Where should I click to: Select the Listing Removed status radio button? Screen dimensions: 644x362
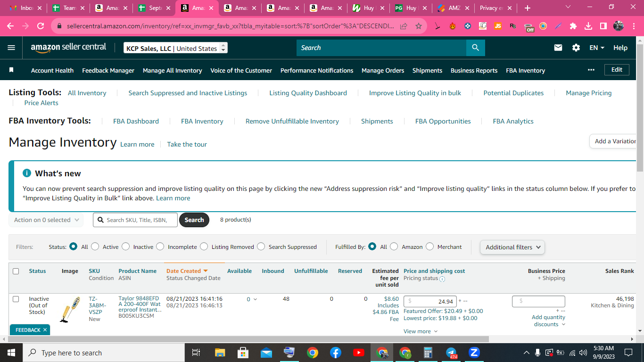click(x=204, y=247)
